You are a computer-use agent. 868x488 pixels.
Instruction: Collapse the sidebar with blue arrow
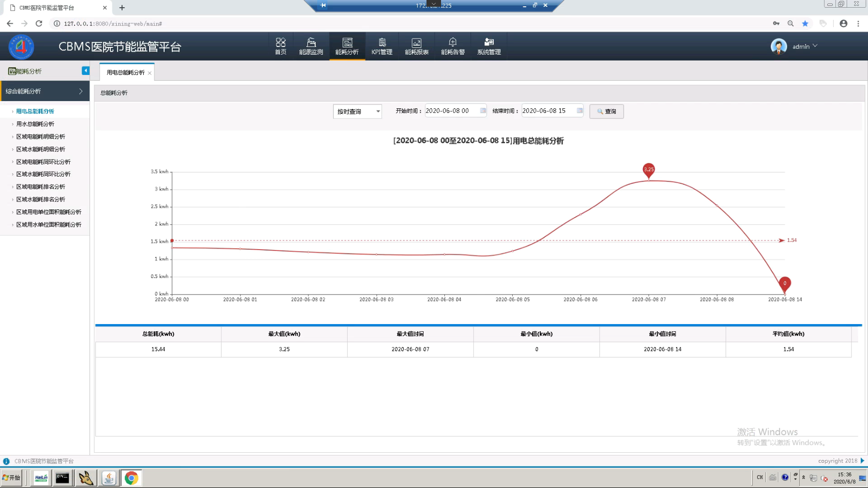[86, 71]
